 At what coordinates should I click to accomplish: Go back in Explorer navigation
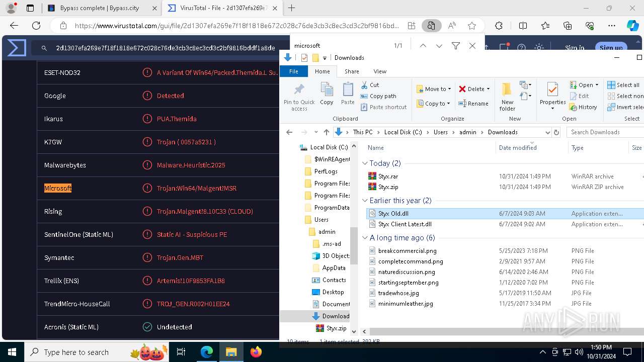click(289, 132)
